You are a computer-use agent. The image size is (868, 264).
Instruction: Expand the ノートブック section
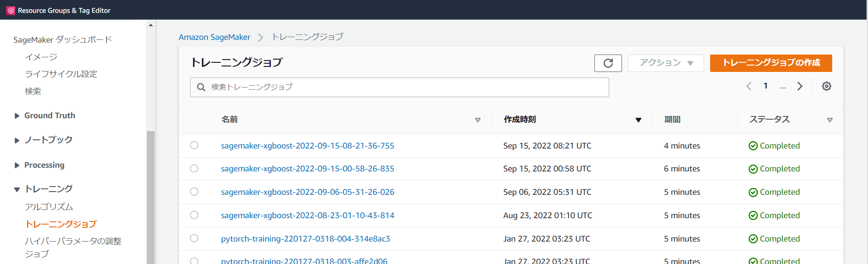(17, 140)
